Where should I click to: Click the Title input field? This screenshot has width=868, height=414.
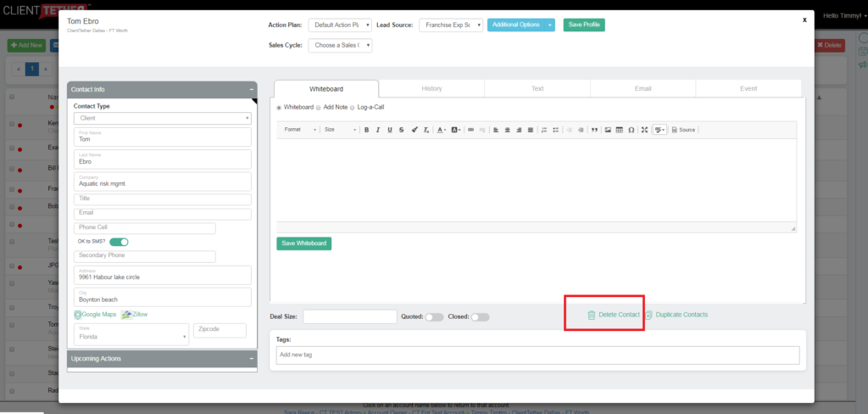[162, 199]
